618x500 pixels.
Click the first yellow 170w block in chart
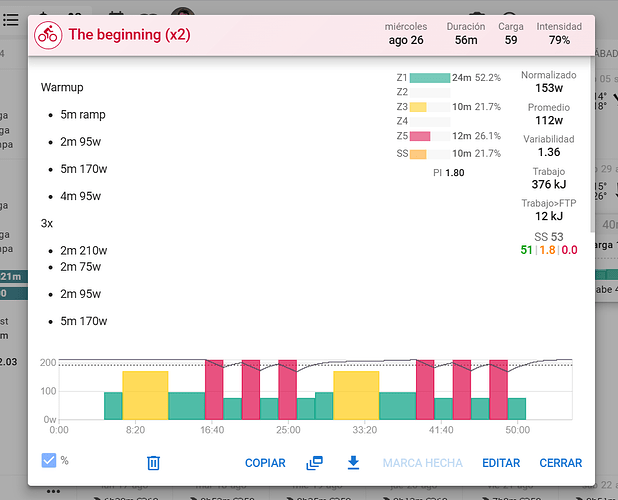[x=145, y=395]
